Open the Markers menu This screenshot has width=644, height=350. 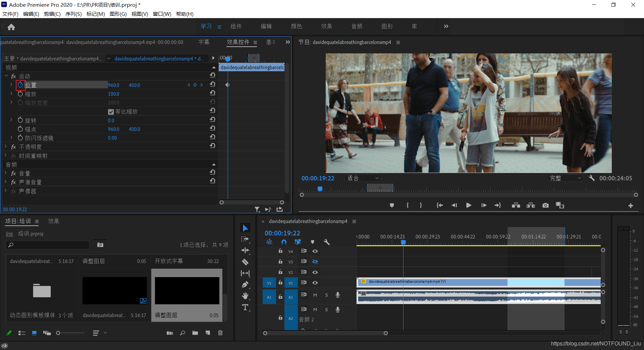[96, 14]
